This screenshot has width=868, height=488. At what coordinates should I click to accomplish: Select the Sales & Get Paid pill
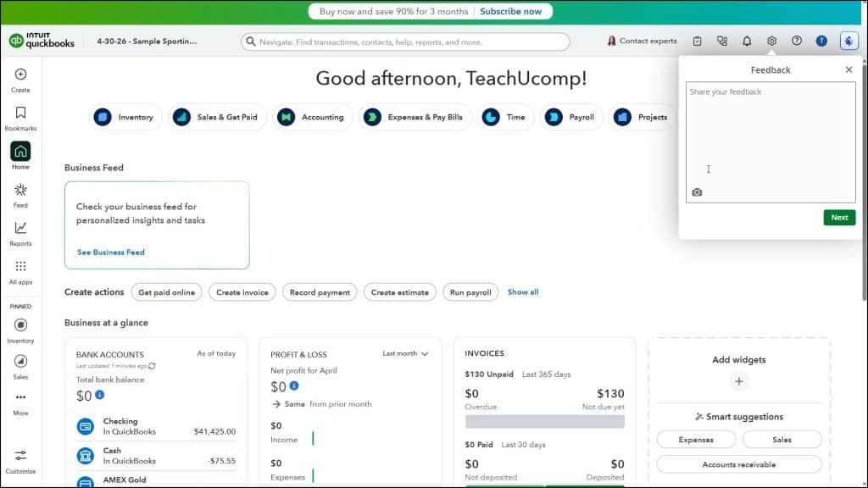click(217, 117)
